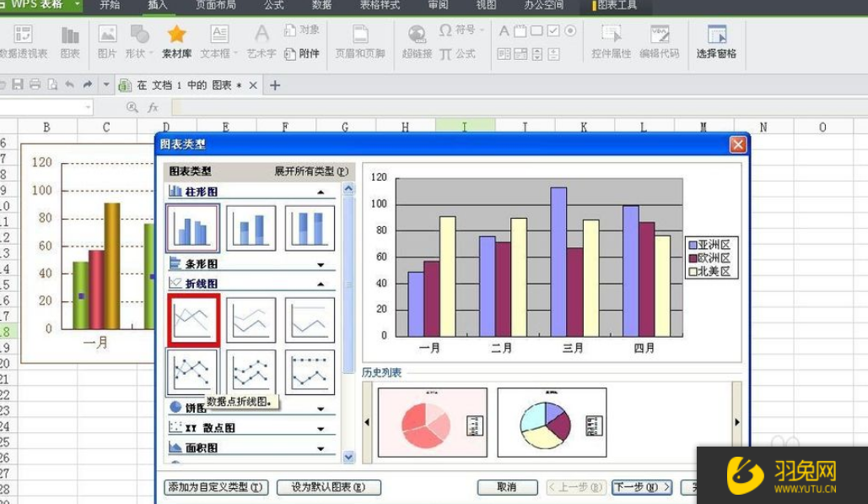868x504 pixels.
Task: Insert a checkbox form control
Action: 553,31
